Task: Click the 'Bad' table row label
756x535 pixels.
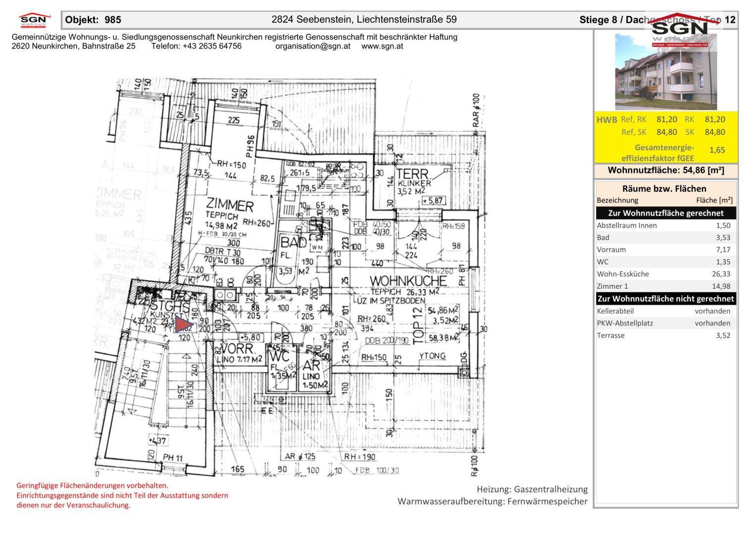Action: [x=603, y=237]
